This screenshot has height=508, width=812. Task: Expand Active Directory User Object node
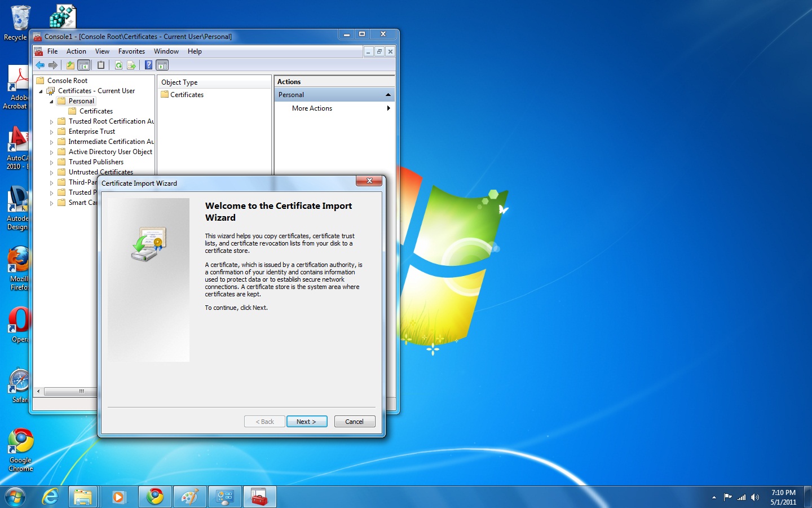click(51, 152)
